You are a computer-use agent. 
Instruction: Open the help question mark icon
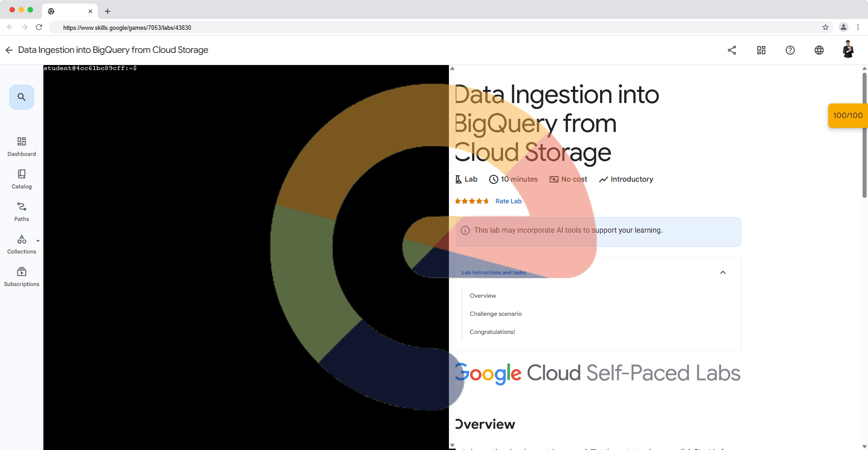[x=790, y=50]
